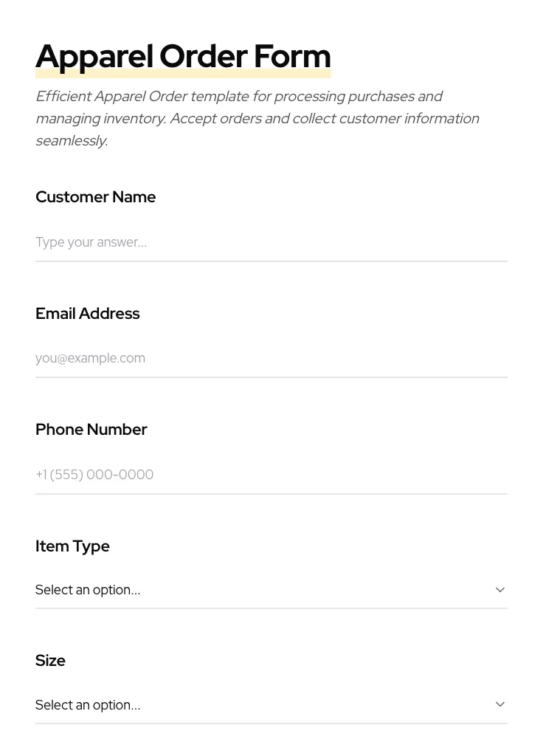Click the "Customer Name" label
This screenshot has width=543, height=756.
point(95,197)
